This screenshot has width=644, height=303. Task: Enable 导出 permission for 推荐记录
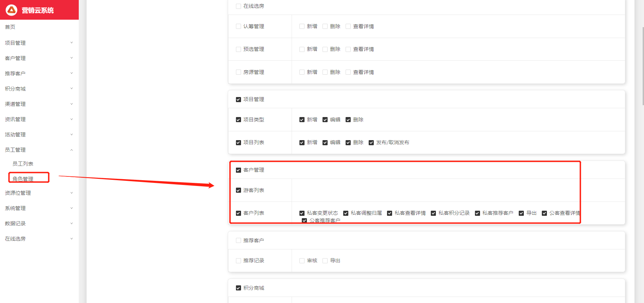coord(325,261)
